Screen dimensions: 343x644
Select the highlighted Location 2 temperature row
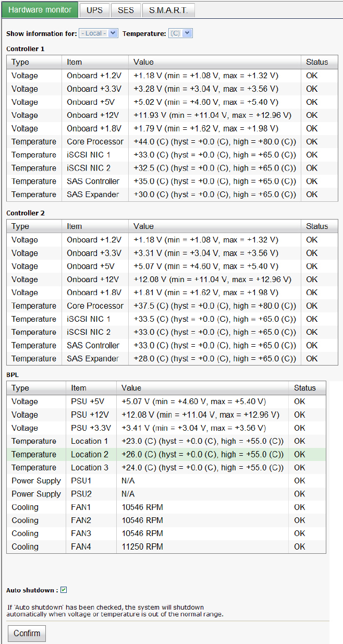tap(166, 454)
